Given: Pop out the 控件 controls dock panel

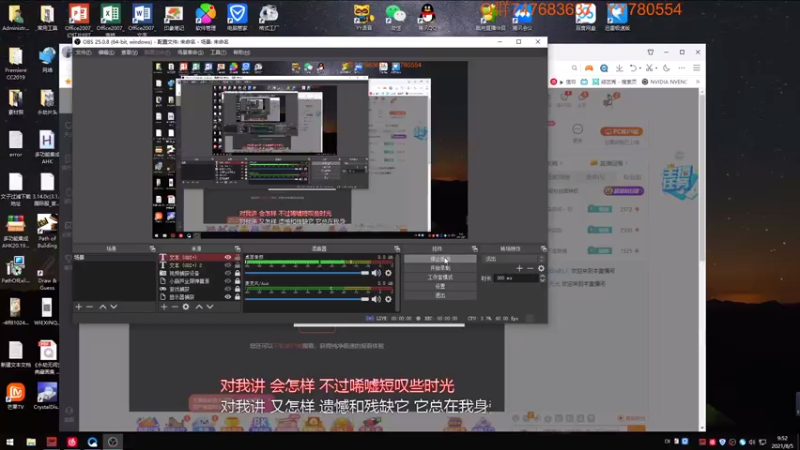Looking at the screenshot, I should pyautogui.click(x=474, y=248).
